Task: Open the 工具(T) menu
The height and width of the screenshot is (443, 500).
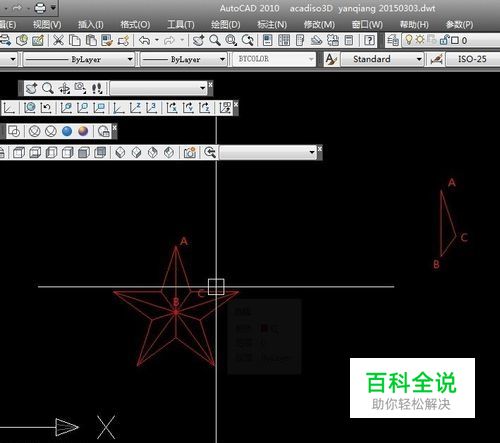Action: 181,24
